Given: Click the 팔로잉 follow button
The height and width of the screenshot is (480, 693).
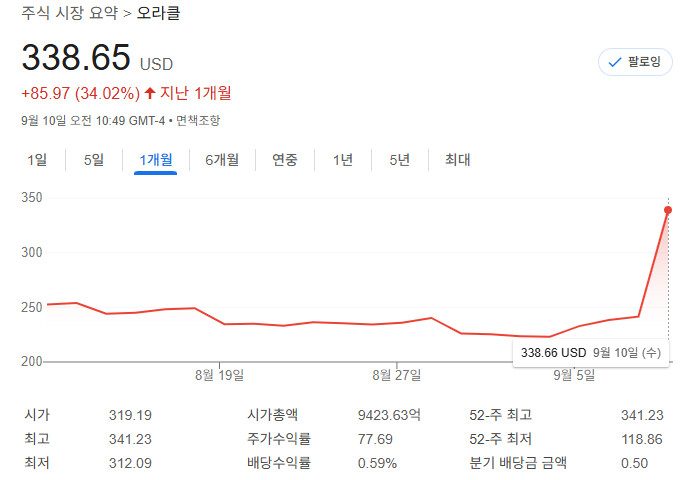Looking at the screenshot, I should pyautogui.click(x=635, y=62).
